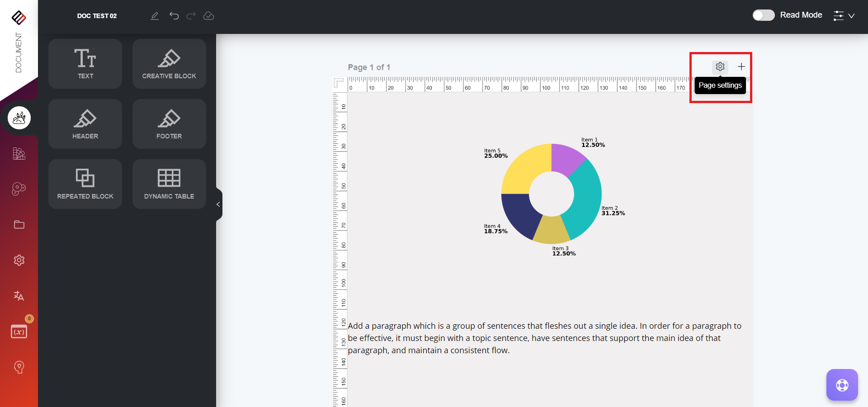Click the redo arrow in top bar

click(x=191, y=16)
